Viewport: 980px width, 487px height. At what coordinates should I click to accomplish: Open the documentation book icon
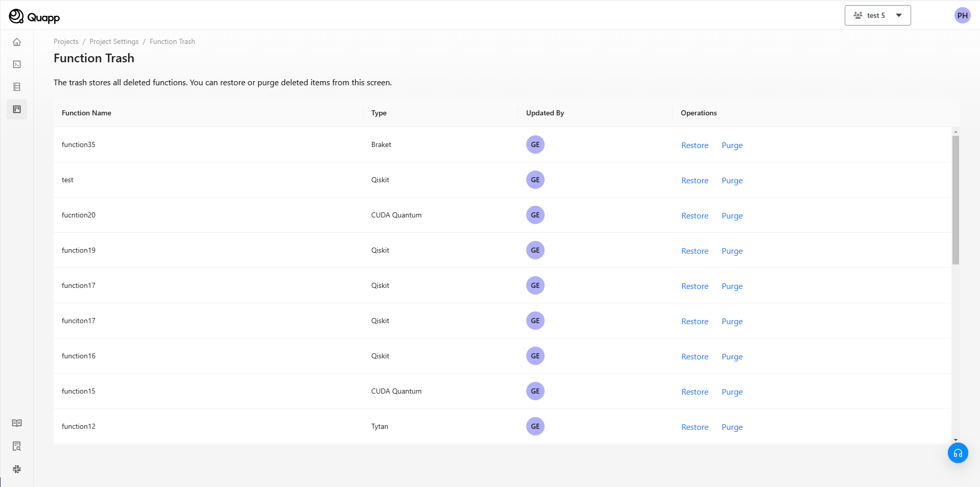[x=17, y=423]
